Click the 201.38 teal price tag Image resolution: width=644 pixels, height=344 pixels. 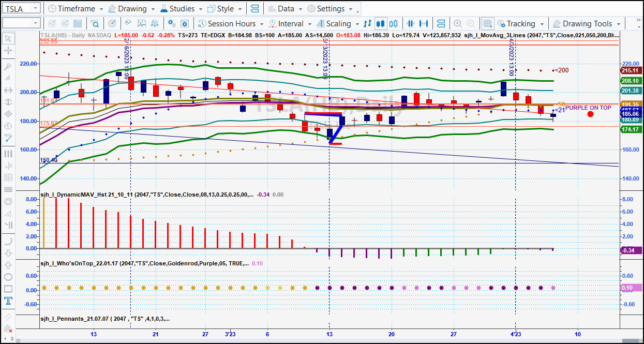coord(631,91)
